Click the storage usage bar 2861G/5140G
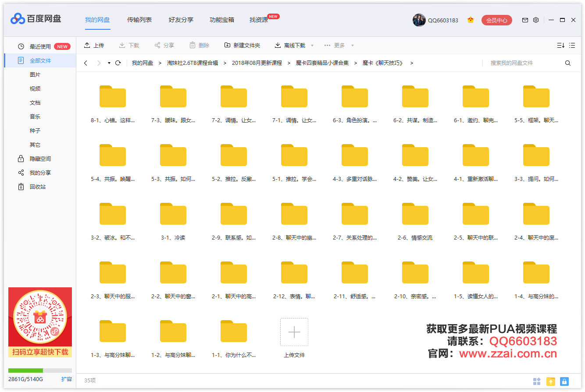The image size is (585, 392). point(40,371)
